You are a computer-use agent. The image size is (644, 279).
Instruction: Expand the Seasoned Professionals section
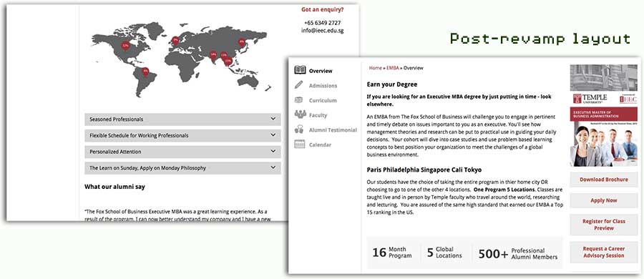point(182,119)
